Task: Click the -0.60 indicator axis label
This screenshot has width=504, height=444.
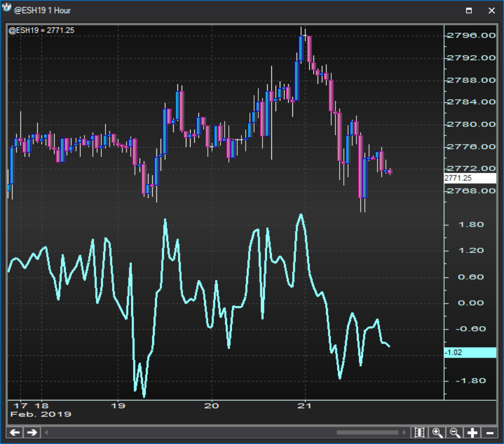Action: pyautogui.click(x=471, y=329)
